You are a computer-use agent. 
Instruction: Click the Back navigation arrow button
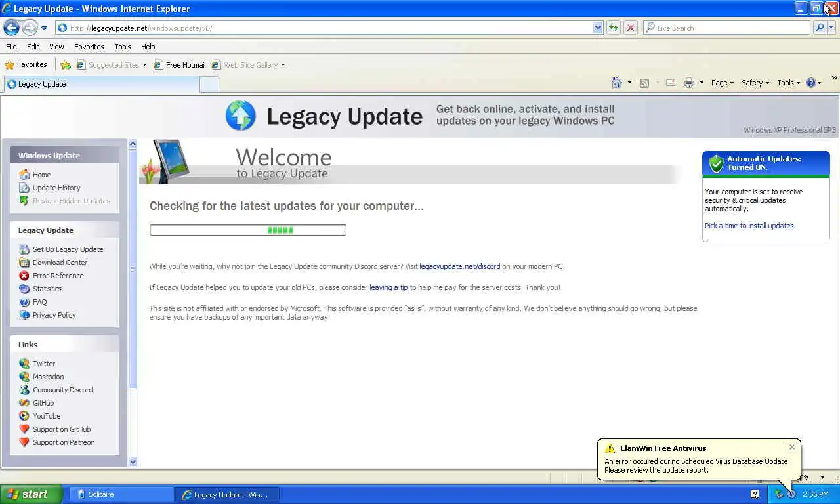coord(11,28)
